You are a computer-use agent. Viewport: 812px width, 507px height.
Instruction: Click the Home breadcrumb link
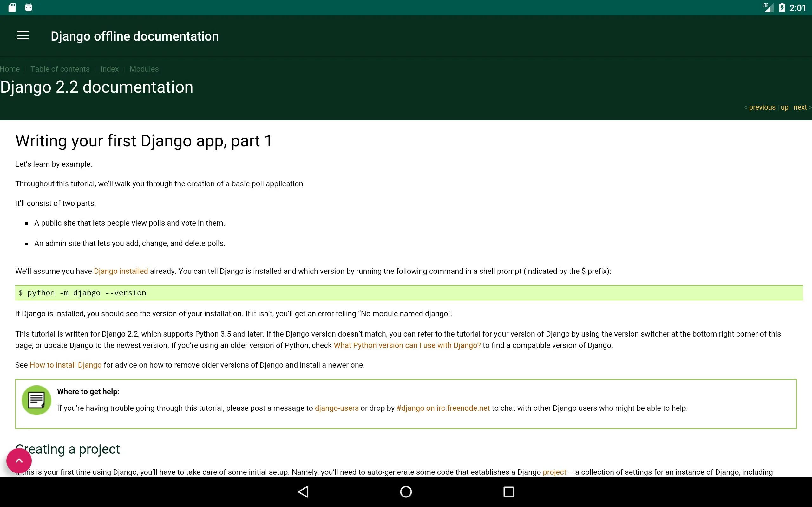9,69
